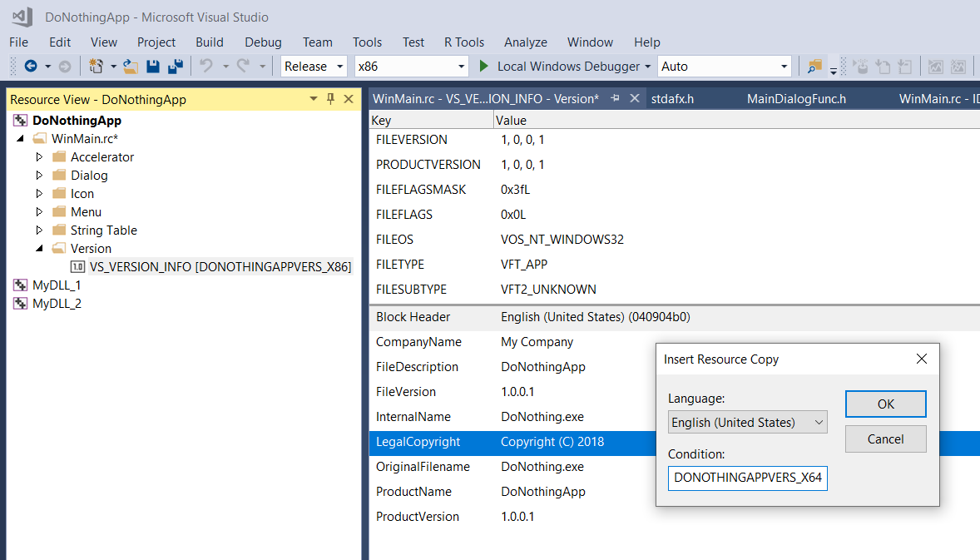Image resolution: width=980 pixels, height=560 pixels.
Task: Click the third greyed step-over icon
Action: point(904,67)
